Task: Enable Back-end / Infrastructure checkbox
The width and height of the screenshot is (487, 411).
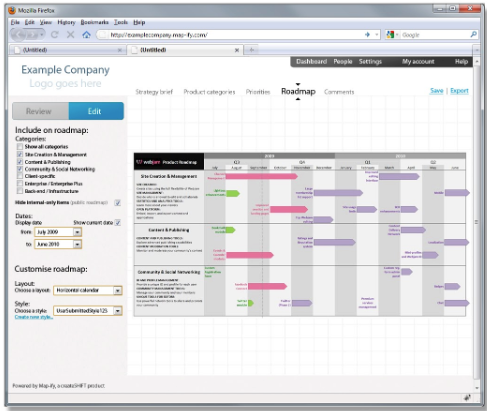Action: click(x=20, y=191)
